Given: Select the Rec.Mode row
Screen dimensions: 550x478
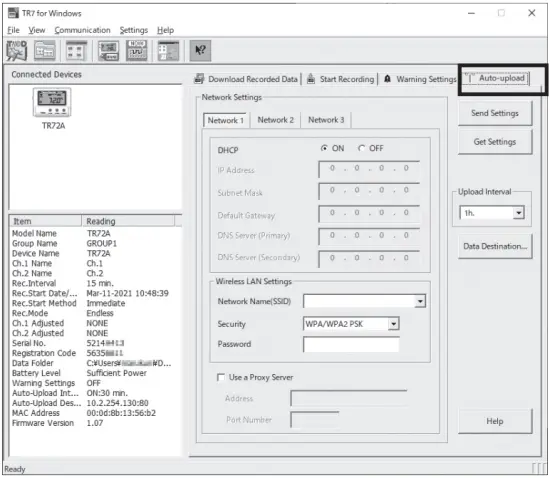Looking at the screenshot, I should coord(95,313).
